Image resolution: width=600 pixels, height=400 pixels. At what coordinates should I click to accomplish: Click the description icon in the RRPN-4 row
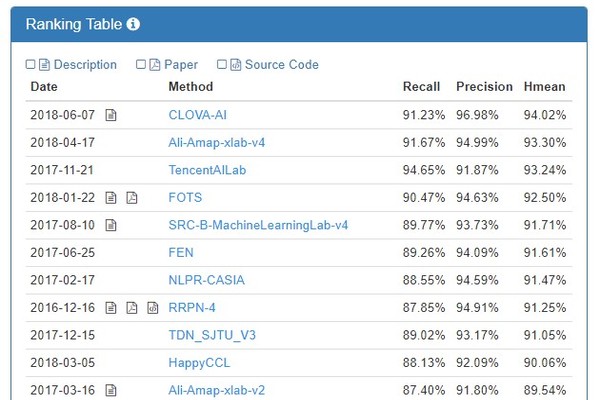112,308
